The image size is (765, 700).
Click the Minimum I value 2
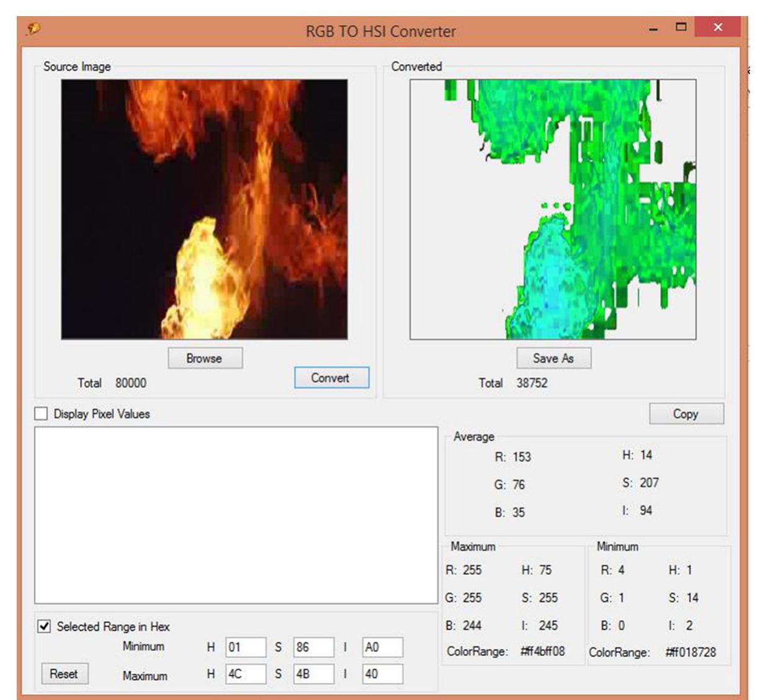click(x=689, y=626)
